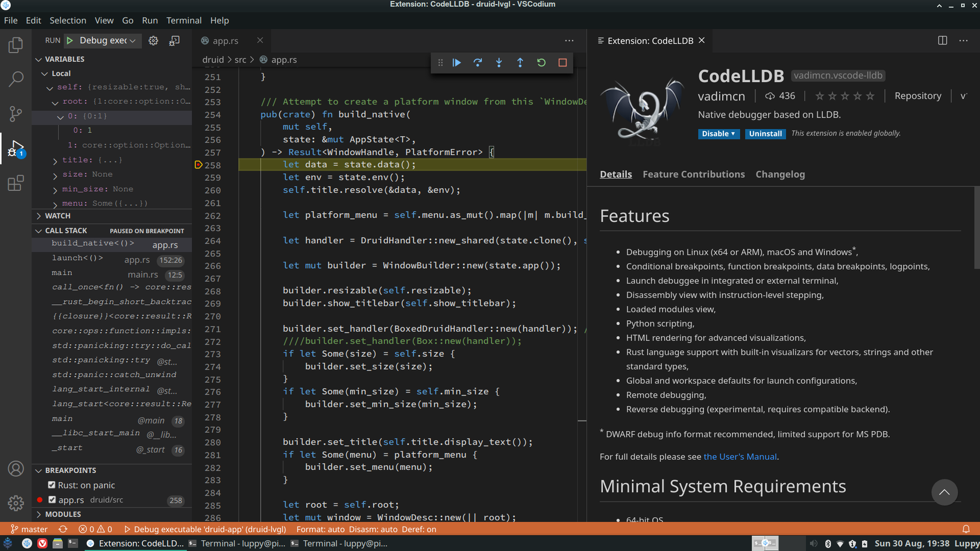This screenshot has width=980, height=551.
Task: Expand the MODULES section
Action: pos(63,514)
